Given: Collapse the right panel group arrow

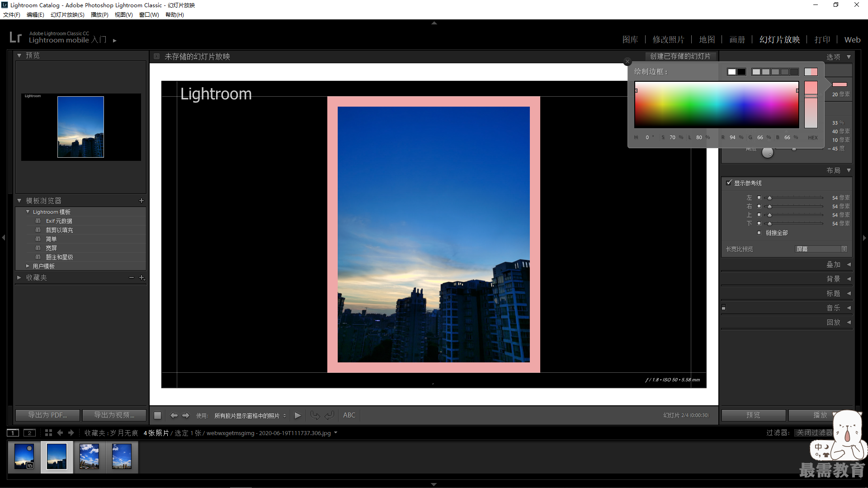Looking at the screenshot, I should pos(864,238).
